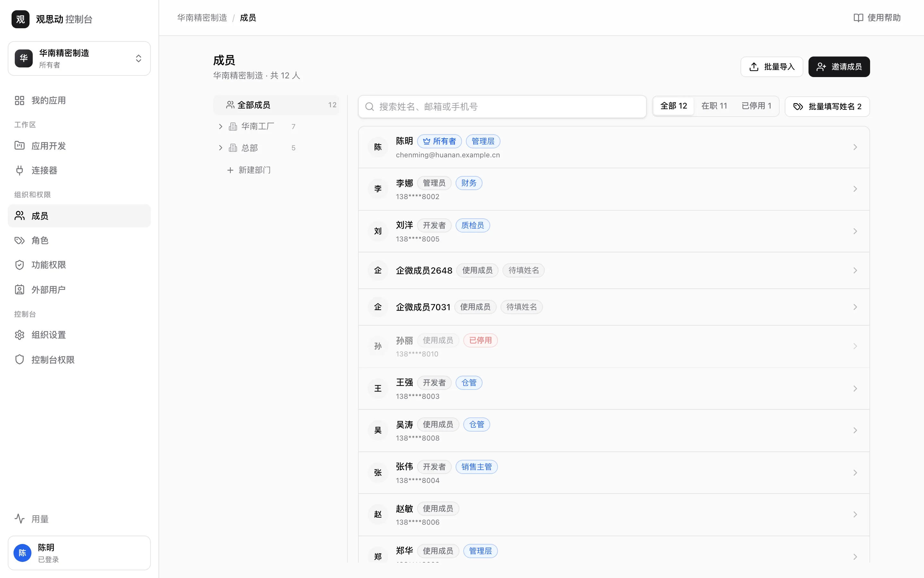
Task: Click the 角色 tag icon
Action: (x=20, y=241)
